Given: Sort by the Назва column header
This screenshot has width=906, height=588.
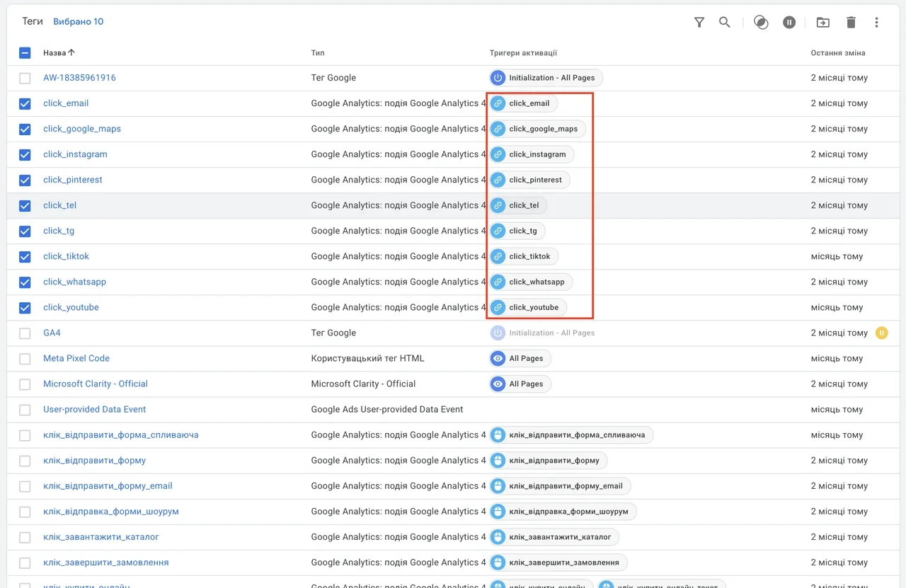Looking at the screenshot, I should coord(59,52).
